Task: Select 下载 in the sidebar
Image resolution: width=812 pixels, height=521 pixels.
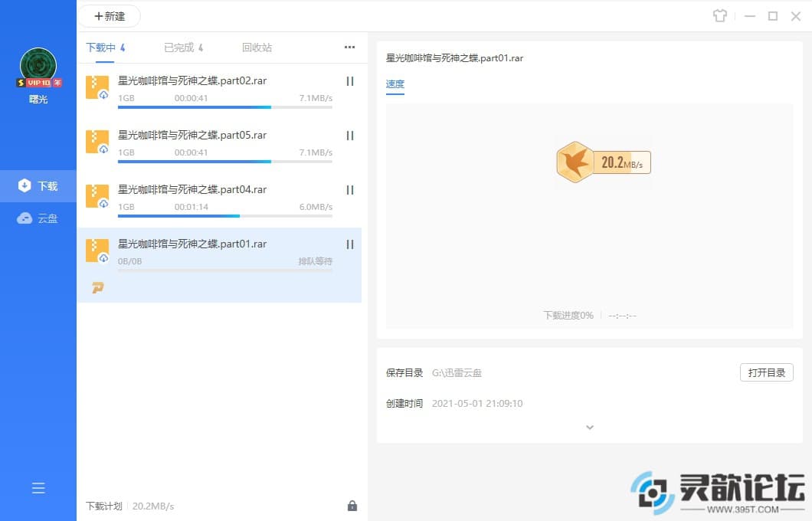Action: (x=38, y=185)
